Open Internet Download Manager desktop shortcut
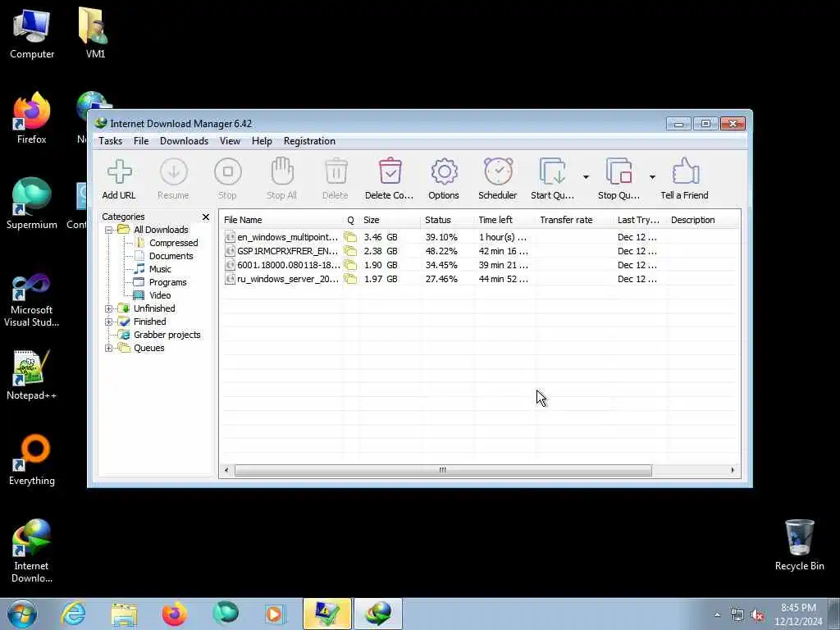Viewport: 840px width, 630px height. [32, 551]
